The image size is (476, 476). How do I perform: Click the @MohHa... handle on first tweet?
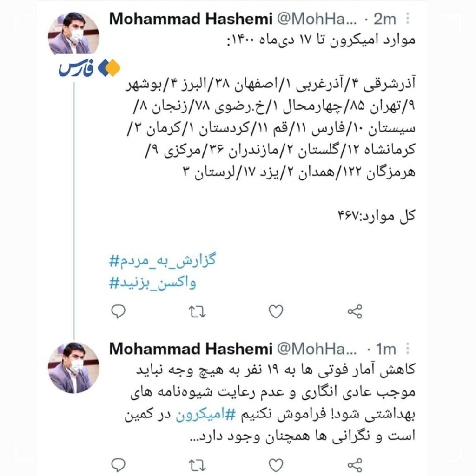pos(317,19)
